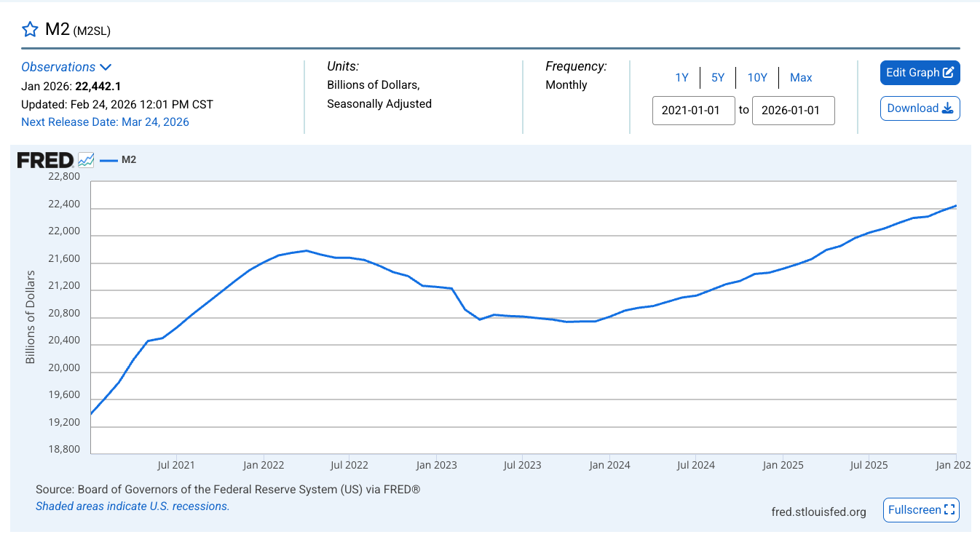
Task: Select the Max date range
Action: tap(801, 77)
